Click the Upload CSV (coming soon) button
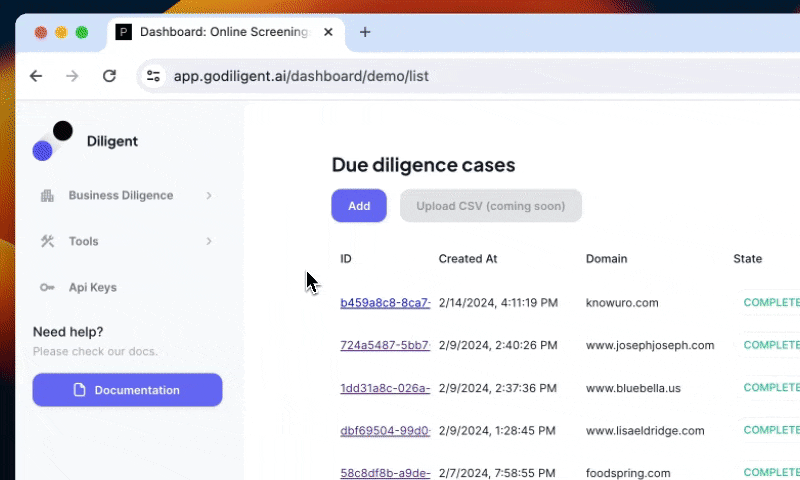Image resolution: width=800 pixels, height=480 pixels. pyautogui.click(x=490, y=206)
